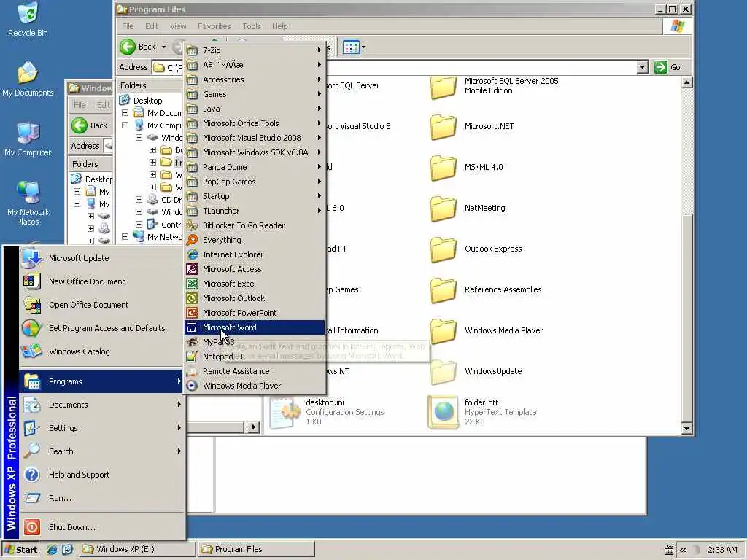747x560 pixels.
Task: Click the Internet Explorer program icon
Action: (x=192, y=254)
